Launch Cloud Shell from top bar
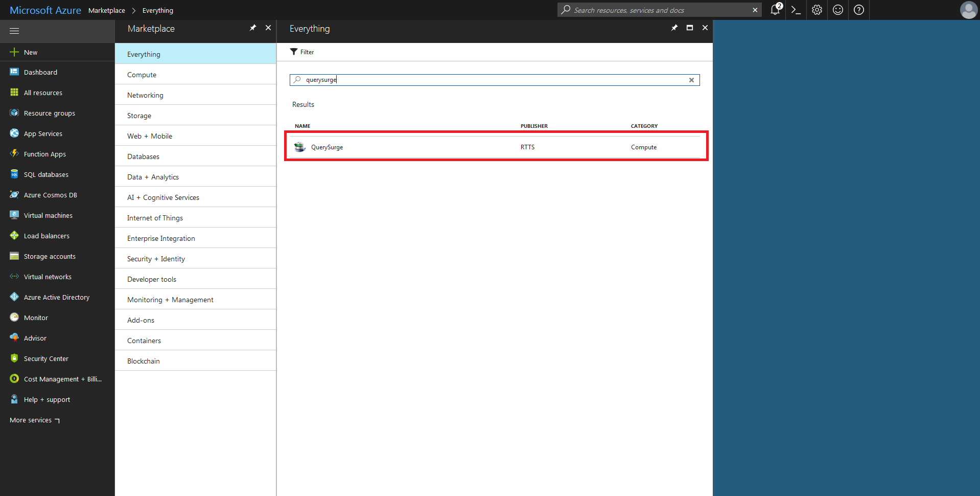Screen dimensions: 980x496 coord(796,10)
